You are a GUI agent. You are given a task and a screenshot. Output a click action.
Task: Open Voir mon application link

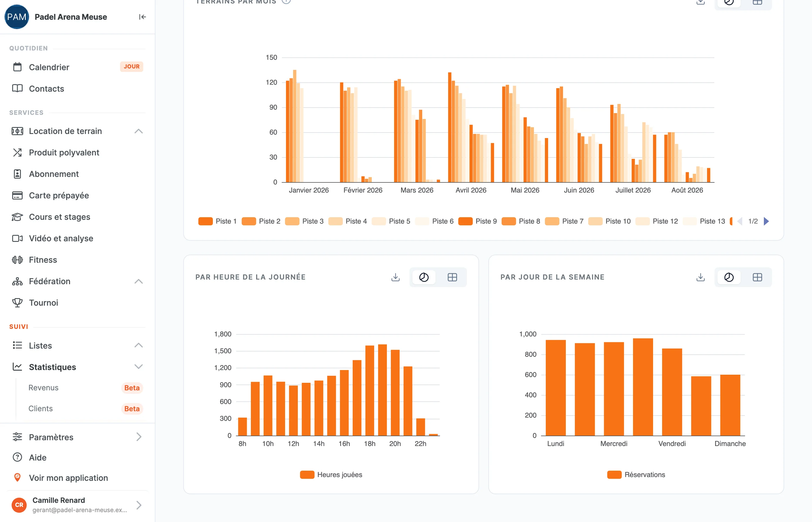(x=68, y=478)
